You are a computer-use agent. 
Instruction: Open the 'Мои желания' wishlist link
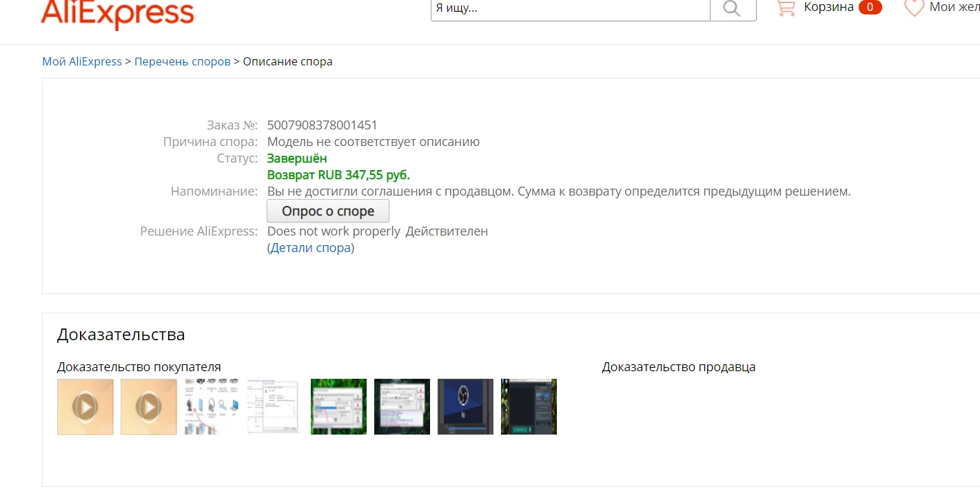click(x=955, y=8)
